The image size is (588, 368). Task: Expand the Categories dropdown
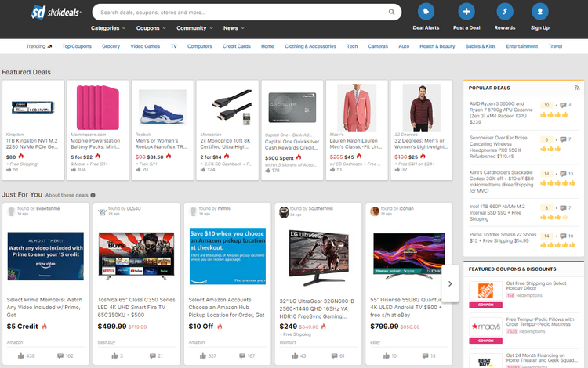tap(108, 28)
